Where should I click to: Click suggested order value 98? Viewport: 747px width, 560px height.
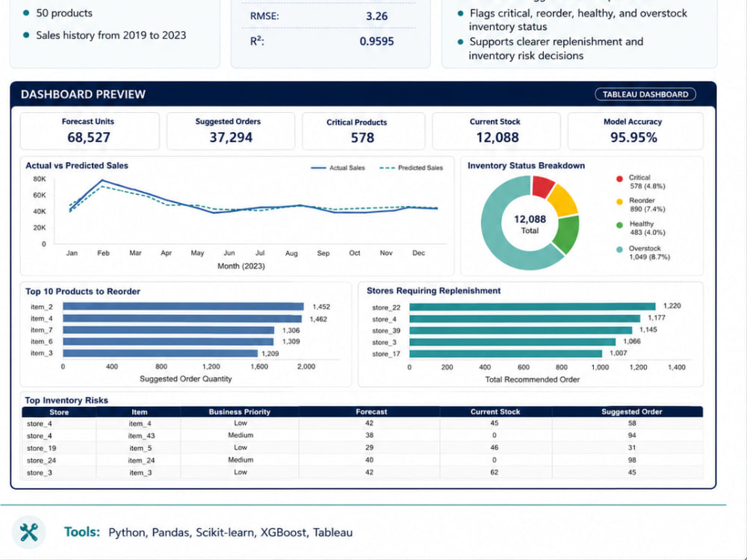point(632,460)
